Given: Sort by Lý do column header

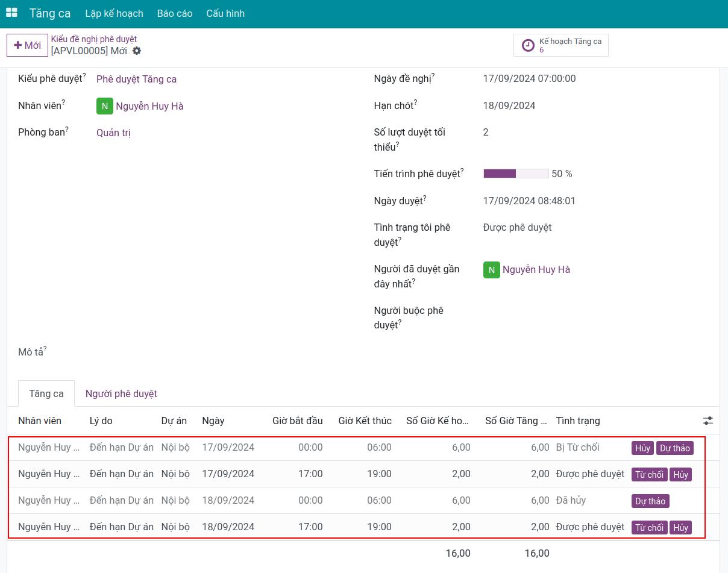Looking at the screenshot, I should tap(101, 421).
